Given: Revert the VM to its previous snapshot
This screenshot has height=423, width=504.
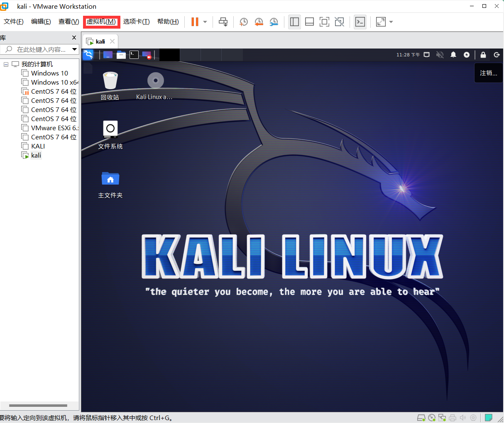Looking at the screenshot, I should click(259, 22).
